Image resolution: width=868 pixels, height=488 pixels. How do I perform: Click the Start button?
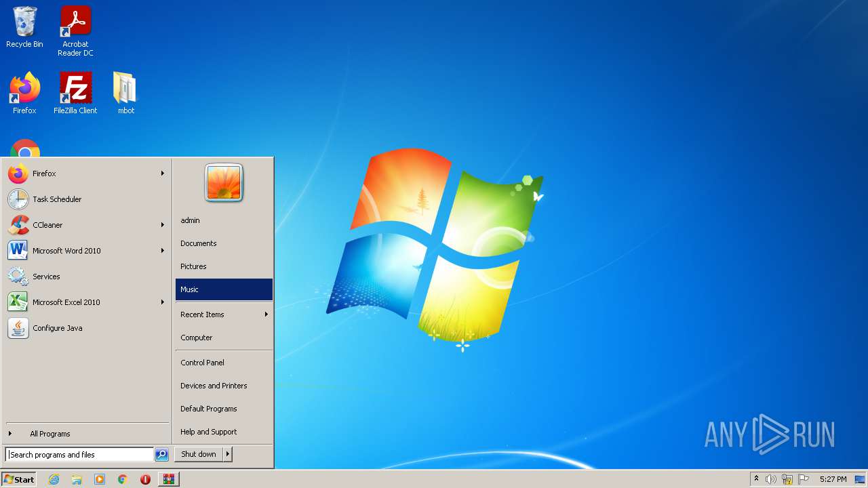click(19, 479)
